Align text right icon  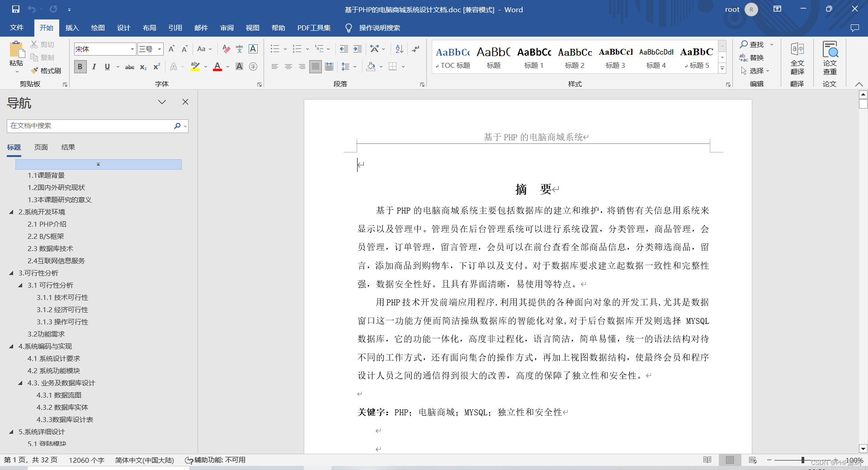(302, 67)
